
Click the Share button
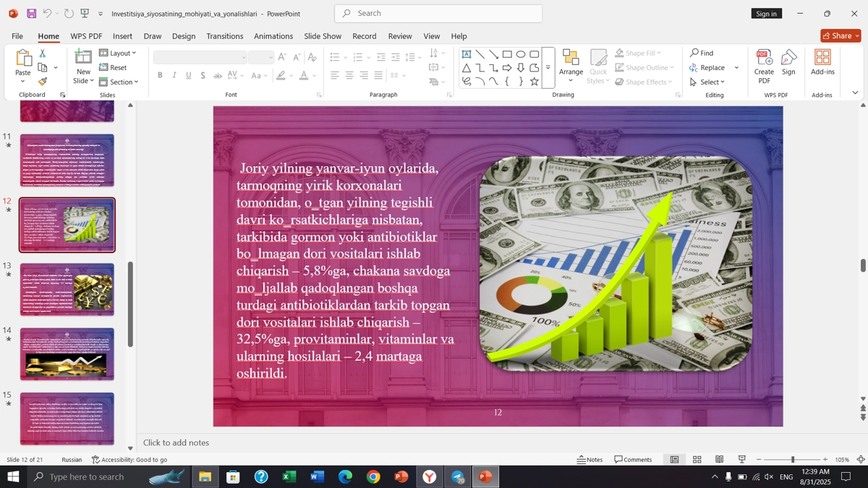click(x=841, y=35)
